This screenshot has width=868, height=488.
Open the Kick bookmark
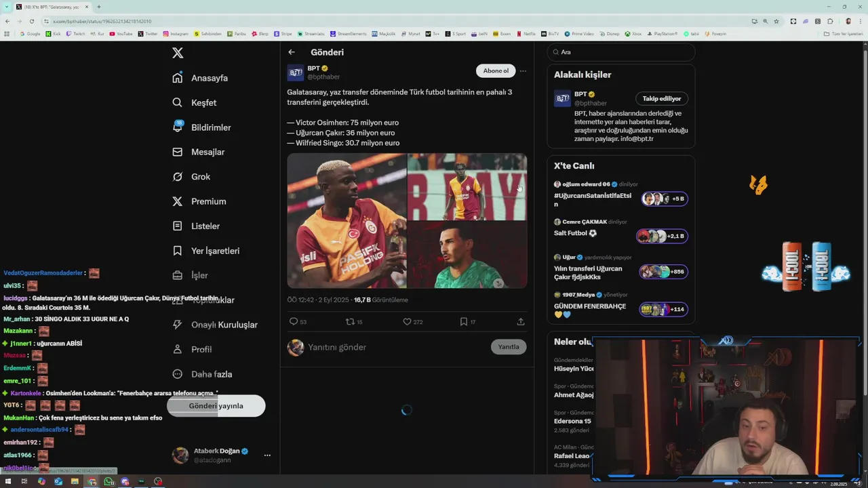[54, 34]
